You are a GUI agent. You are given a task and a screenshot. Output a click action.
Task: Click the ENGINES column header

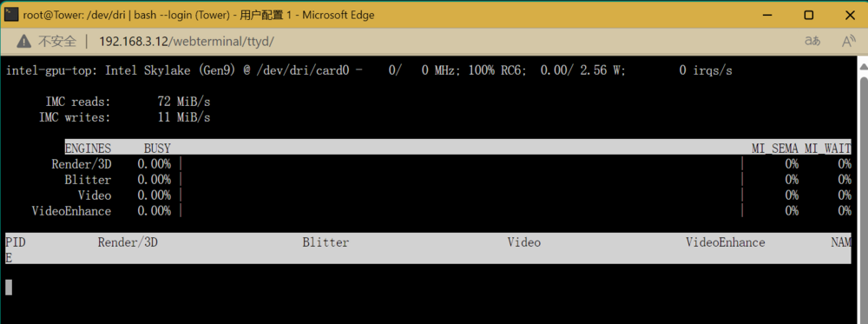click(x=88, y=148)
